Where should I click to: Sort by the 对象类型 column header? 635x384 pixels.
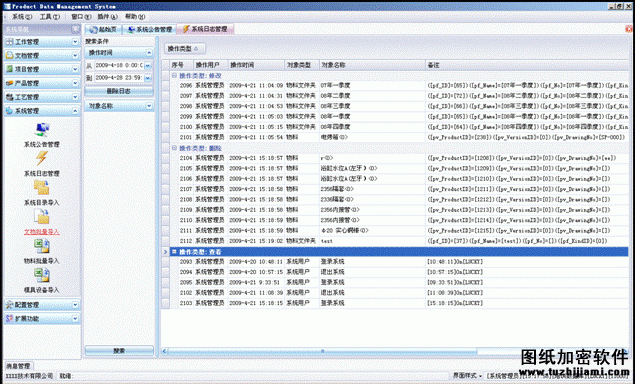pos(302,65)
